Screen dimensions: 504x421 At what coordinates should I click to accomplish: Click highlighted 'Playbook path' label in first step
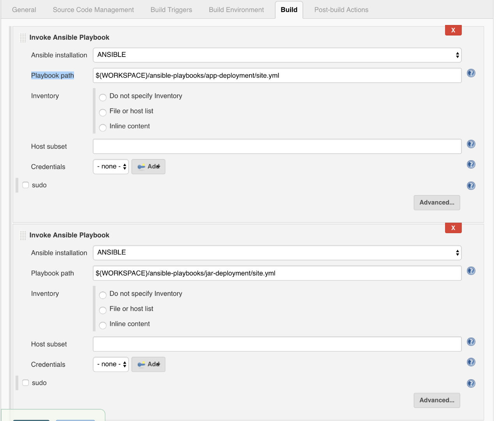(53, 76)
